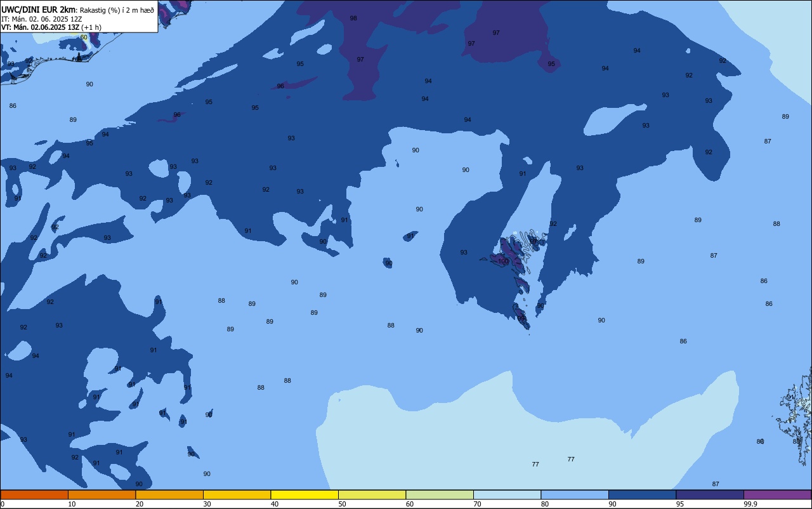Viewport: 812px width, 509px height.
Task: Click the legend tick label 20
Action: [x=140, y=504]
